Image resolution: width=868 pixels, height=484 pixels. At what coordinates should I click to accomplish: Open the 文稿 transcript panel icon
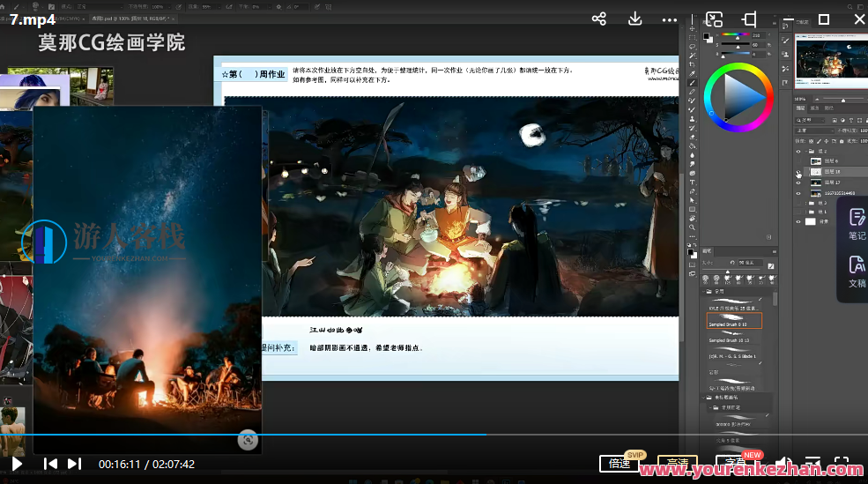[x=857, y=271]
